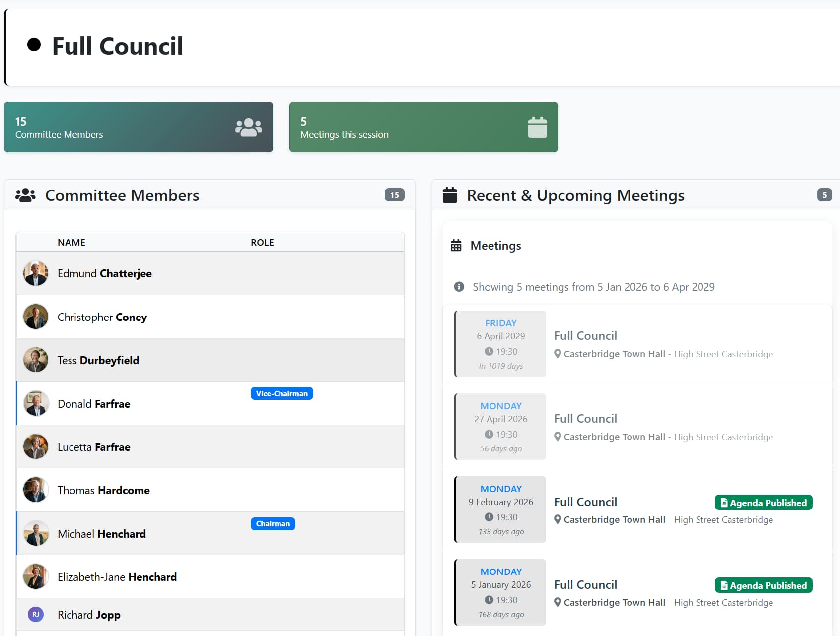Click the '56 days ago' text
840x636 pixels.
pos(501,448)
